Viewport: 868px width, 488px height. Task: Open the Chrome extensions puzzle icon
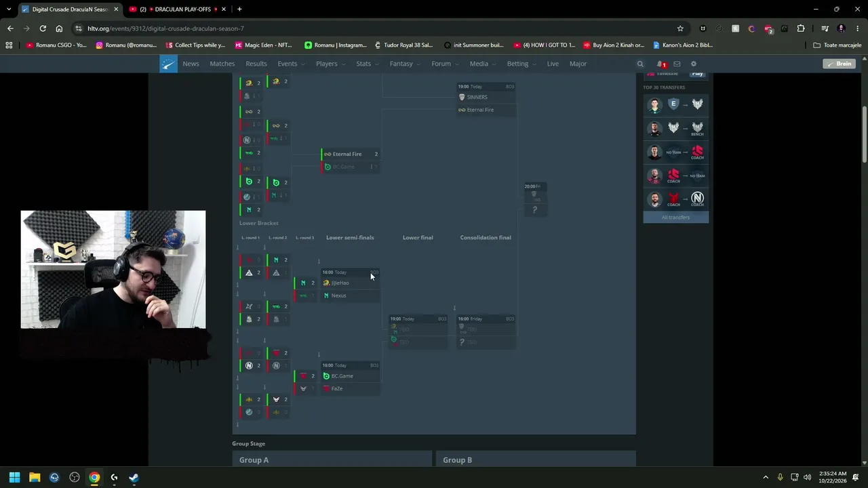[x=801, y=28]
